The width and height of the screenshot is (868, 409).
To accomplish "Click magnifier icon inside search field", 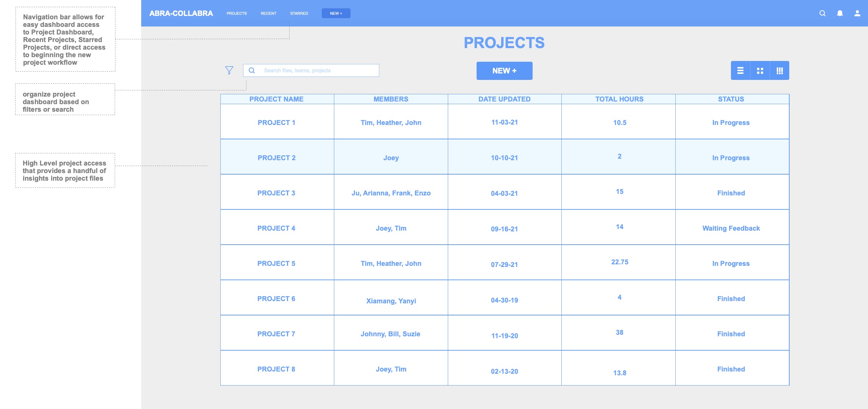I will [252, 70].
